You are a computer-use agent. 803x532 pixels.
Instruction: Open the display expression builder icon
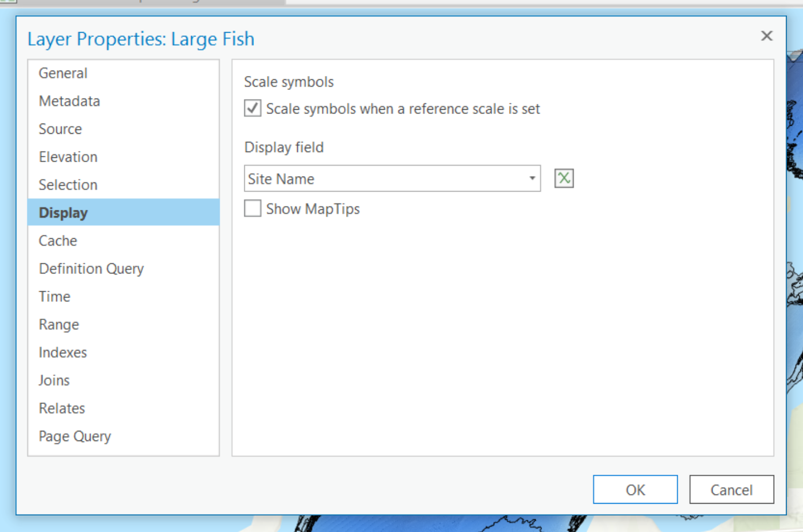pyautogui.click(x=563, y=178)
